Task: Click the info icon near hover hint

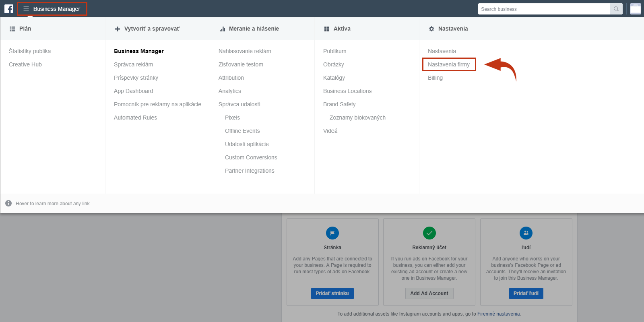Action: pyautogui.click(x=8, y=203)
